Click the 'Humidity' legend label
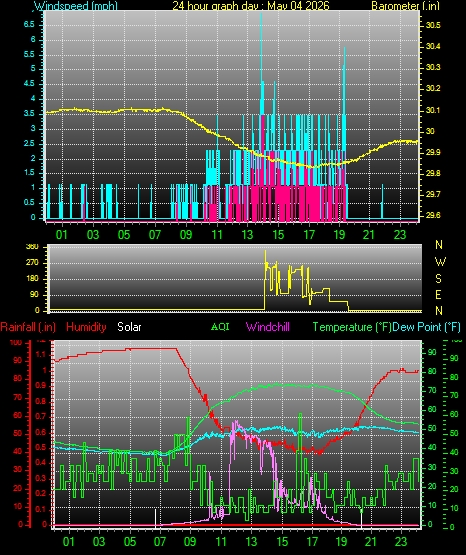Viewport: 466px width, 555px height. tap(86, 327)
